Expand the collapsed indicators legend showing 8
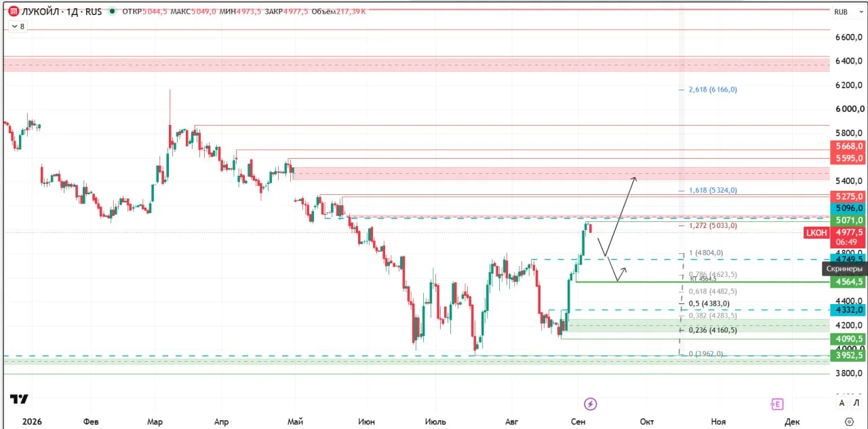 (17, 26)
